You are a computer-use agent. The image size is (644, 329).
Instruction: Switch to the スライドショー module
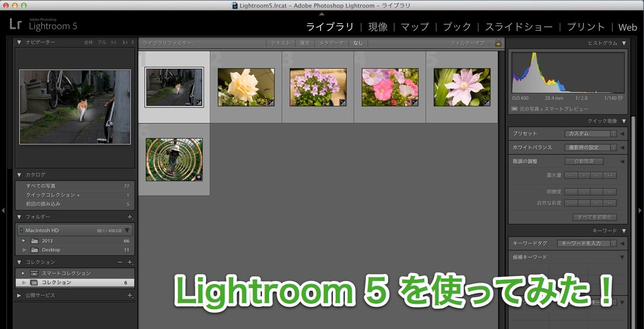click(x=519, y=27)
